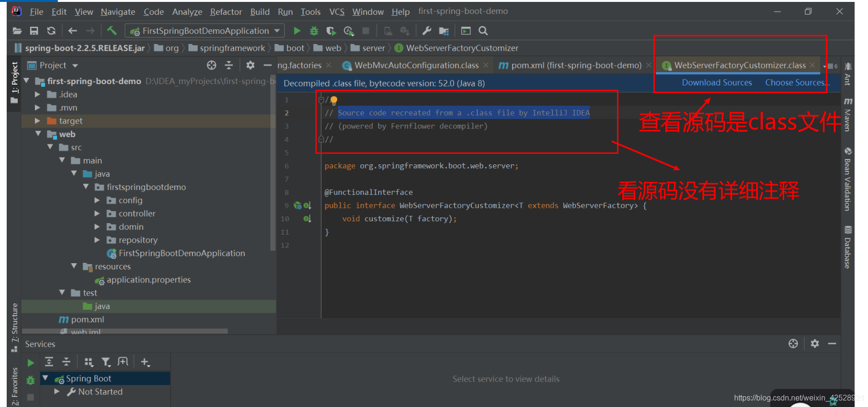Open the Analyze menu
This screenshot has width=868, height=407.
coord(187,11)
